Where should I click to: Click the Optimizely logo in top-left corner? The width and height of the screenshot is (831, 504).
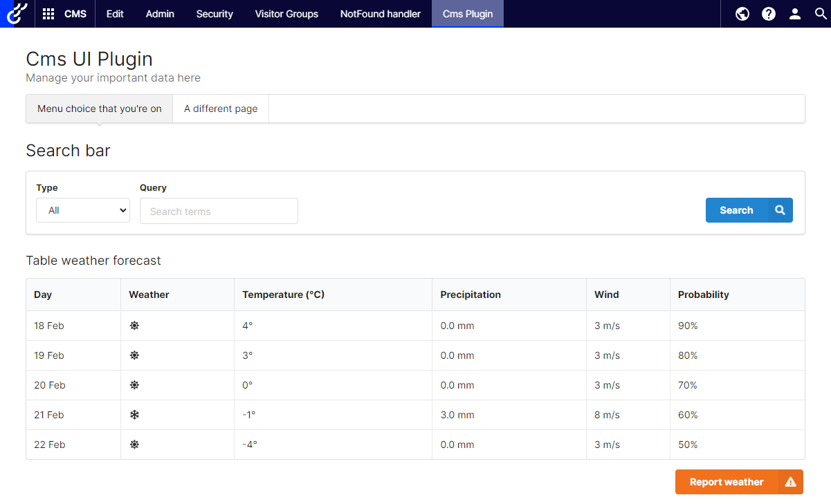(17, 14)
